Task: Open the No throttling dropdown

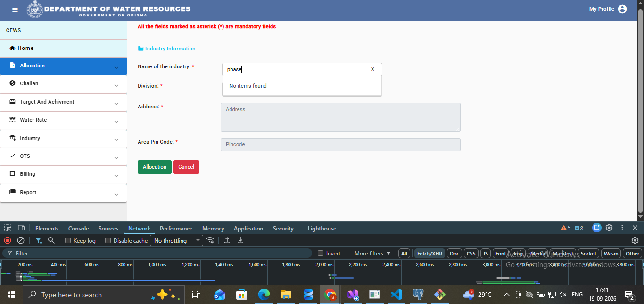Action: (176, 240)
